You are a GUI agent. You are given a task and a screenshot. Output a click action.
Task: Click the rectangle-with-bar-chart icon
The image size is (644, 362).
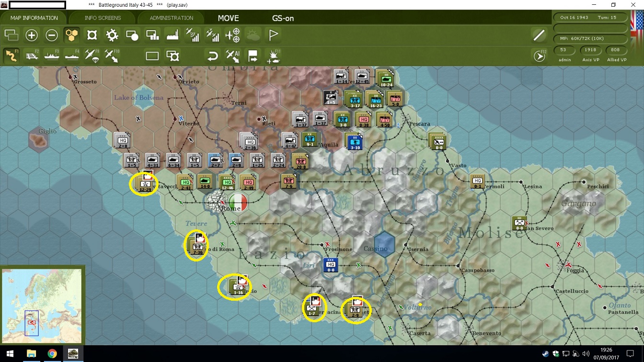click(152, 35)
